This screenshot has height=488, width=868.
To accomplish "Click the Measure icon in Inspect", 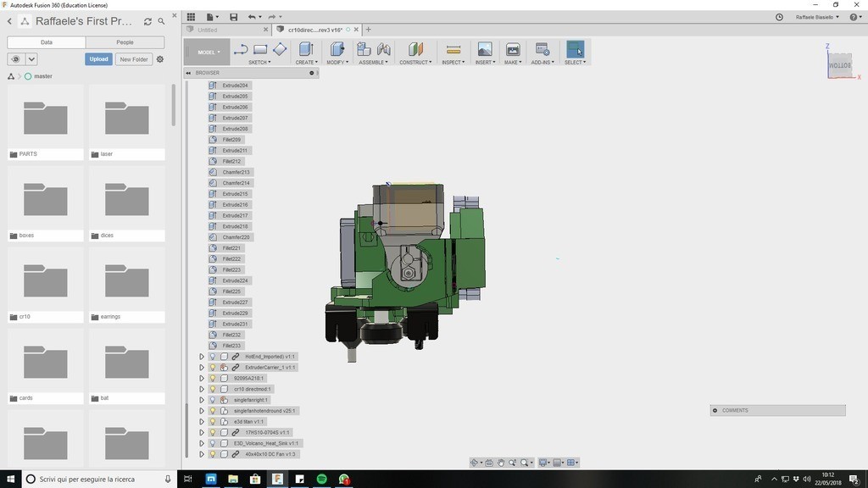I will coord(453,50).
